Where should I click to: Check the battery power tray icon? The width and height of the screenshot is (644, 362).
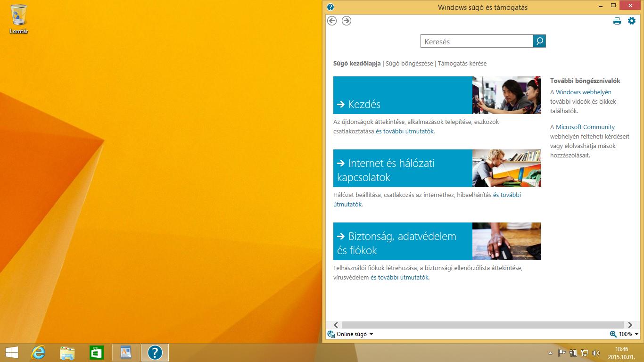click(x=573, y=353)
